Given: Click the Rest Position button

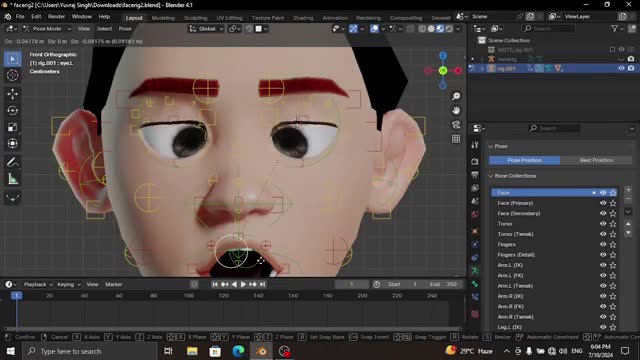Looking at the screenshot, I should tap(596, 160).
